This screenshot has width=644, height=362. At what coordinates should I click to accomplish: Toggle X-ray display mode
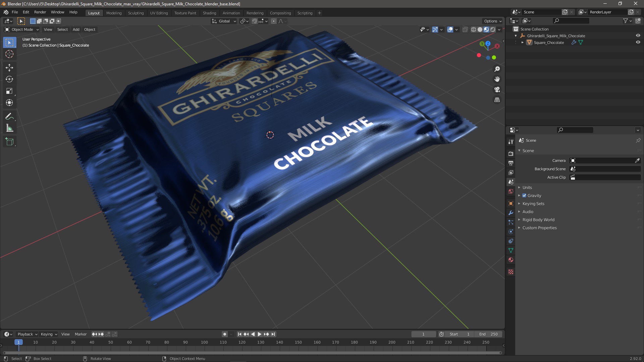[465, 29]
